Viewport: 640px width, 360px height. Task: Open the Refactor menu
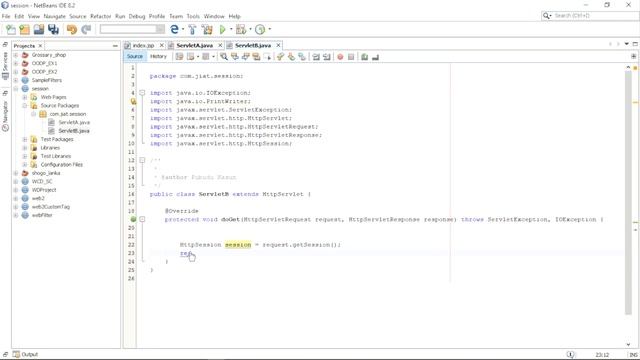(x=100, y=16)
